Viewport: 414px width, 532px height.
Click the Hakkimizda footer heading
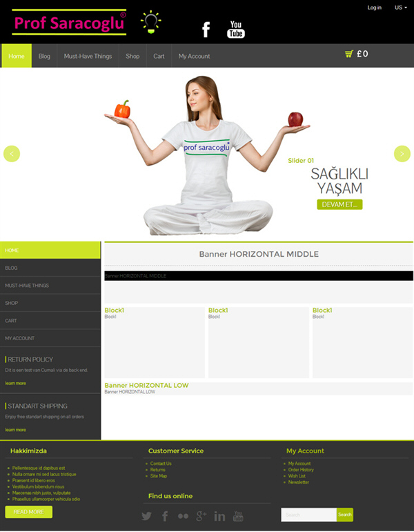click(28, 451)
